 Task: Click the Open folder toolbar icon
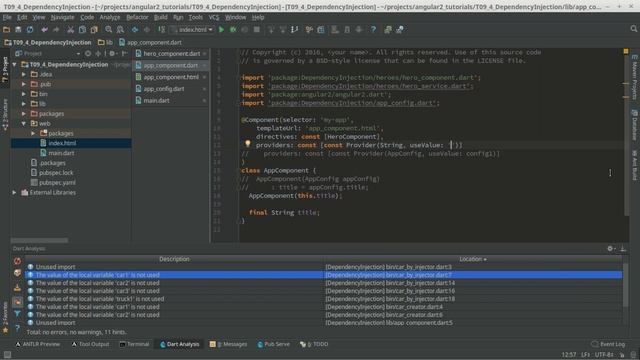7,29
